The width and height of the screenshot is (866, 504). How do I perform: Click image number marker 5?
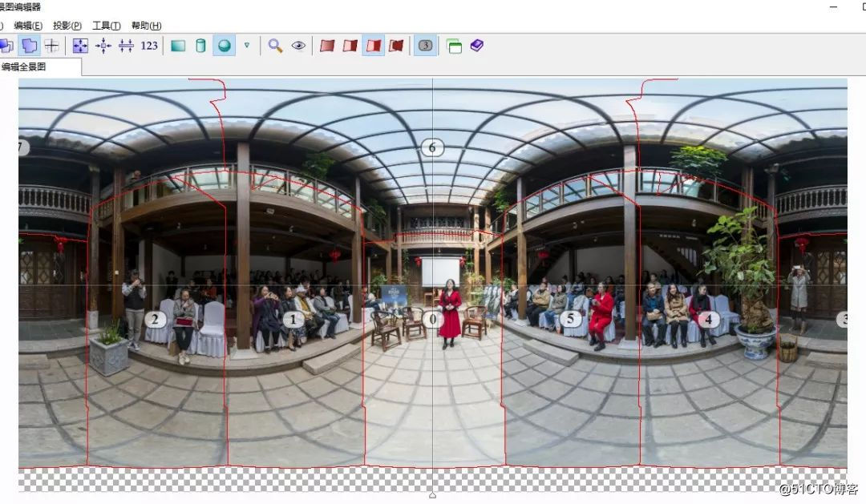(571, 319)
